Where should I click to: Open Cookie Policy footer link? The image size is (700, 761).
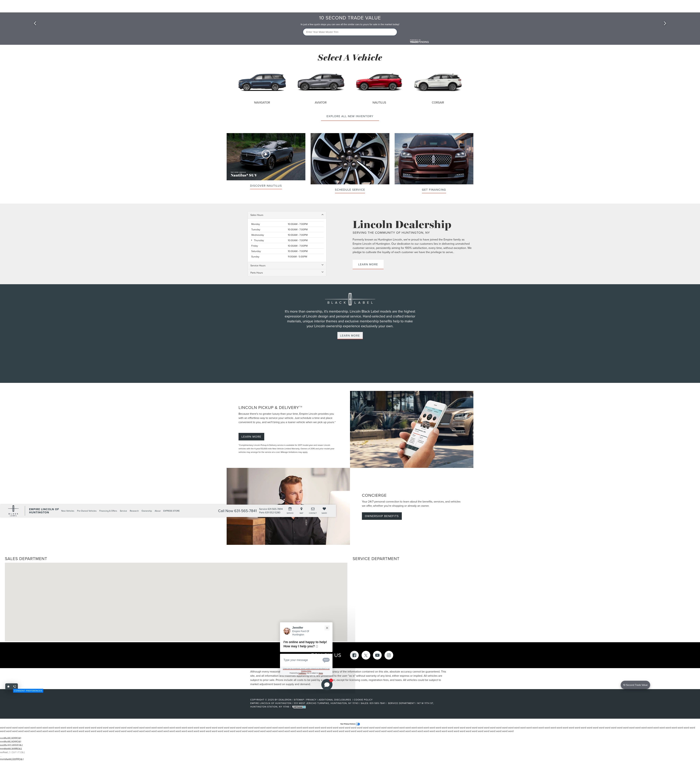[x=363, y=700]
